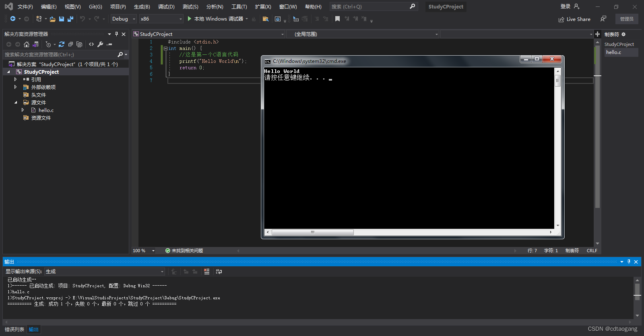Image resolution: width=644 pixels, height=336 pixels.
Task: Pin the Output panel
Action: click(629, 262)
